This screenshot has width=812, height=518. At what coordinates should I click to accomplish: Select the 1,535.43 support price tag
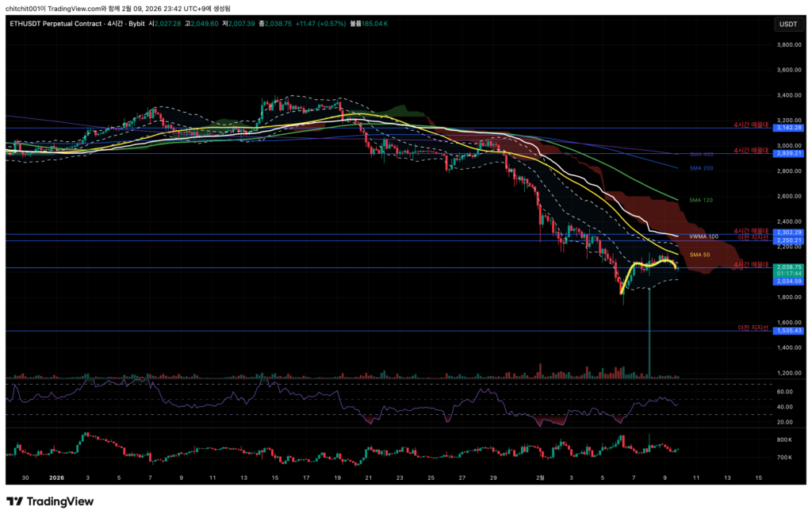[788, 331]
